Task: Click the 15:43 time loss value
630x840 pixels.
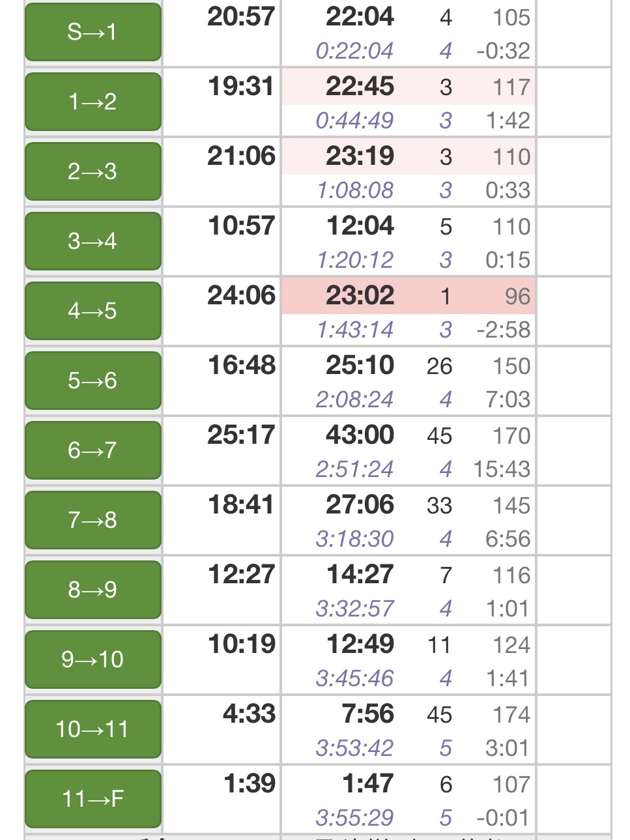Action: coord(502,469)
